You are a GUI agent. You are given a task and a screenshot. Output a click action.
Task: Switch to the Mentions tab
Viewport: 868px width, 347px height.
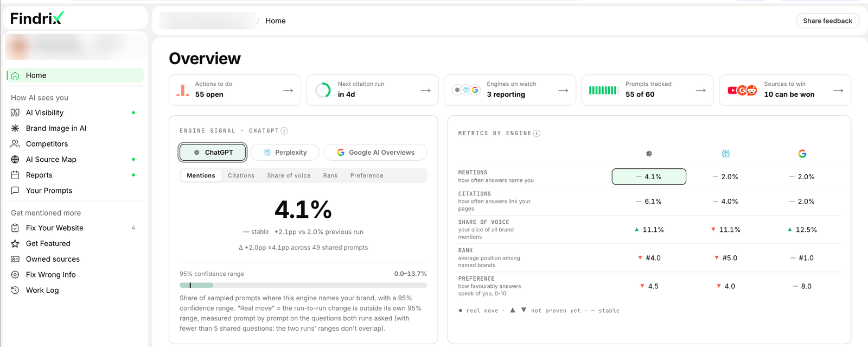(x=201, y=175)
